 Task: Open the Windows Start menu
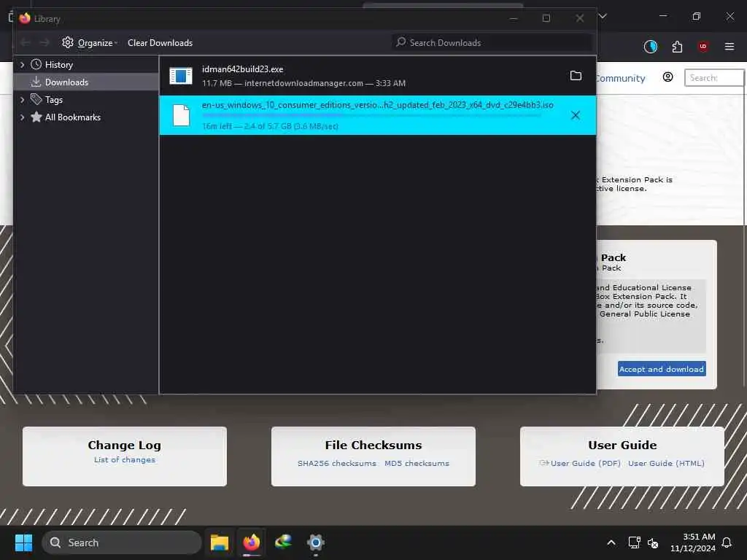(23, 542)
